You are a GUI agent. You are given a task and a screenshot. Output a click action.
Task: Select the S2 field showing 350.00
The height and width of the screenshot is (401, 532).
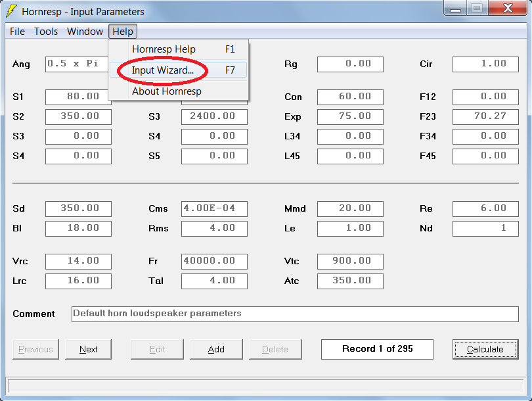tap(78, 117)
